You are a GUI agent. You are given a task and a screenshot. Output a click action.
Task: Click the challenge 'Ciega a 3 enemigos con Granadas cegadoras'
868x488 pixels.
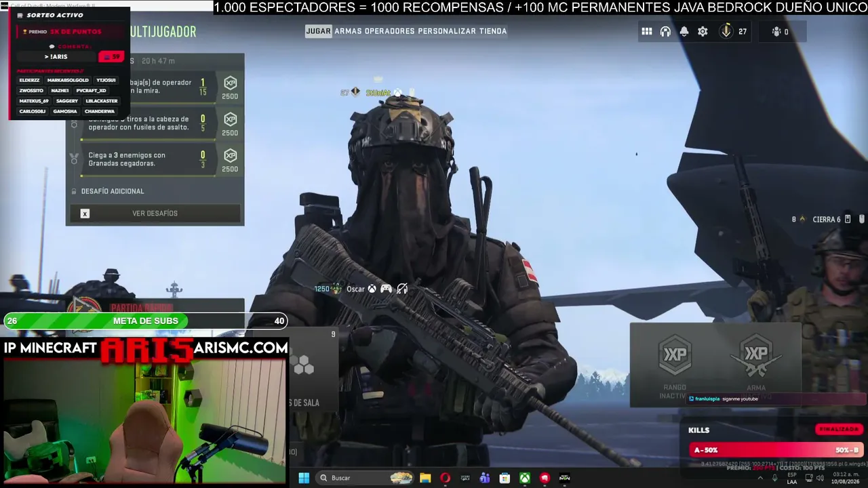point(127,159)
